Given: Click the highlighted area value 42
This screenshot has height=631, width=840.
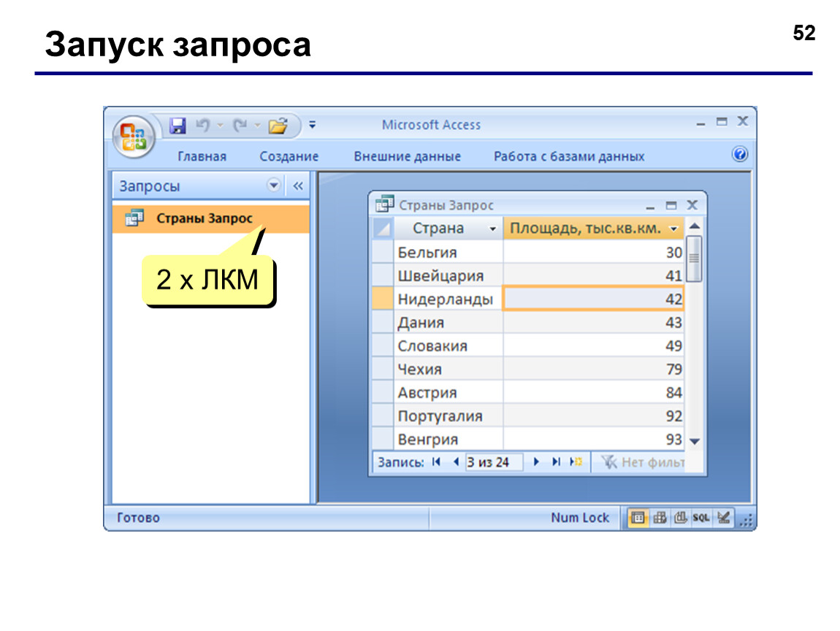Looking at the screenshot, I should (x=594, y=299).
